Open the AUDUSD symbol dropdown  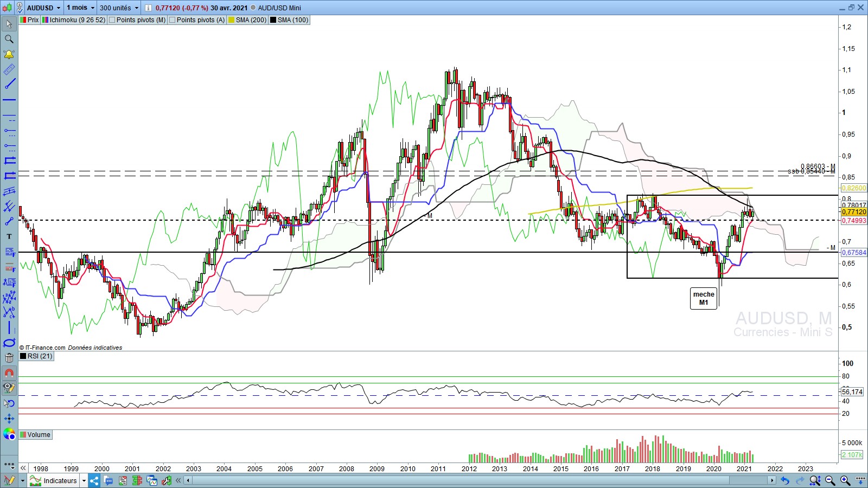point(43,8)
